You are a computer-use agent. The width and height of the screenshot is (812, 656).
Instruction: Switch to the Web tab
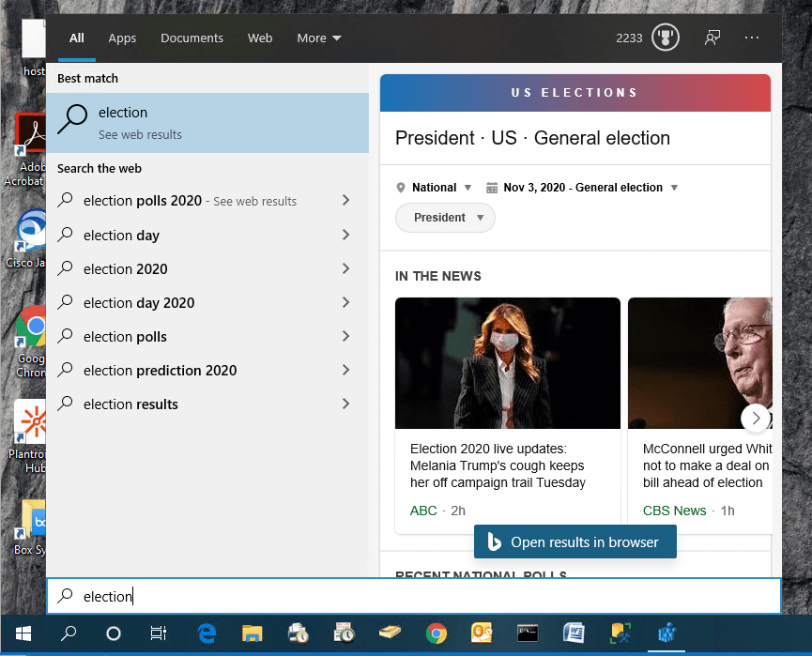pyautogui.click(x=260, y=38)
